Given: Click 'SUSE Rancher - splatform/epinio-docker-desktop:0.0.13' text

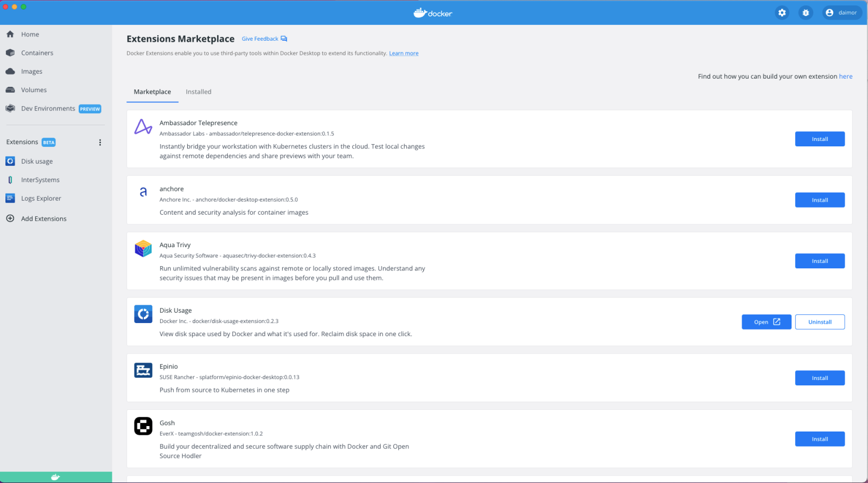Looking at the screenshot, I should (229, 377).
